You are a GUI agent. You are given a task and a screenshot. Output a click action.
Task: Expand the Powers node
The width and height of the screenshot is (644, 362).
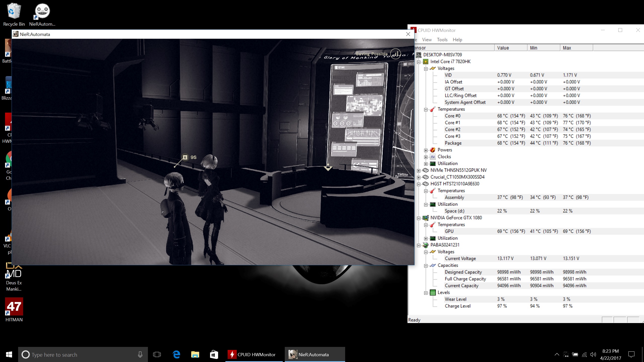tap(426, 150)
